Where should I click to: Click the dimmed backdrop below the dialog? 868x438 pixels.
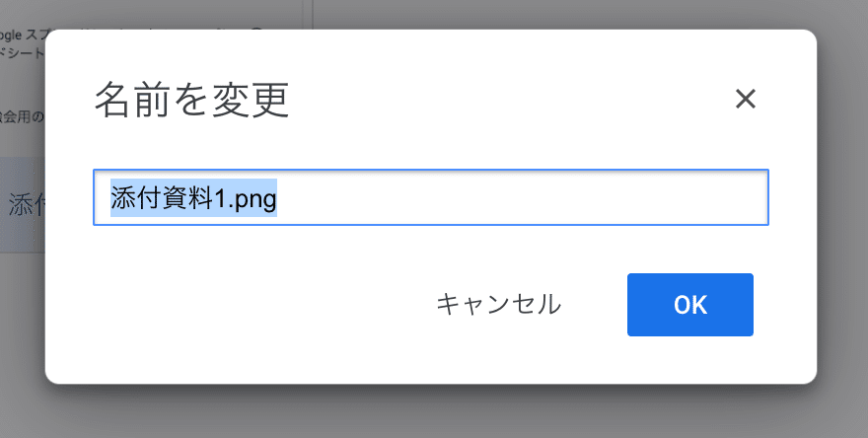click(x=431, y=412)
